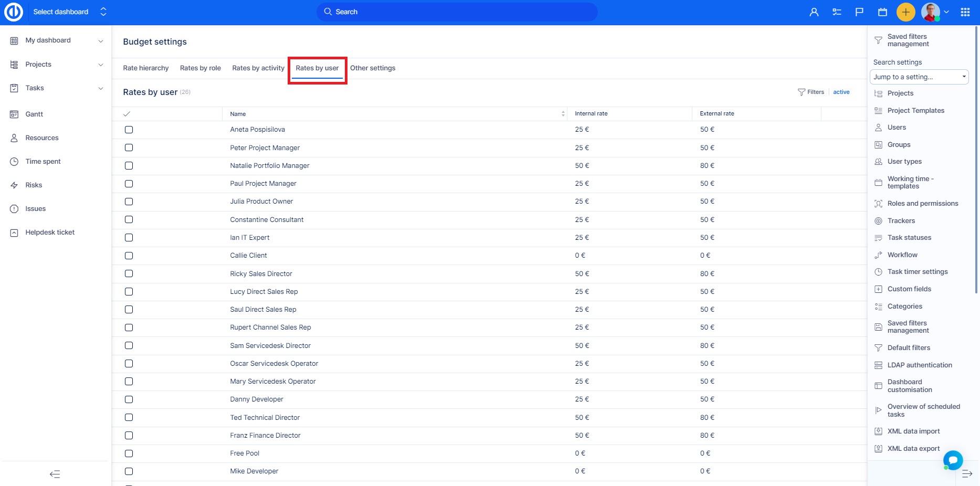Click the Easy Project logo icon

(14, 12)
